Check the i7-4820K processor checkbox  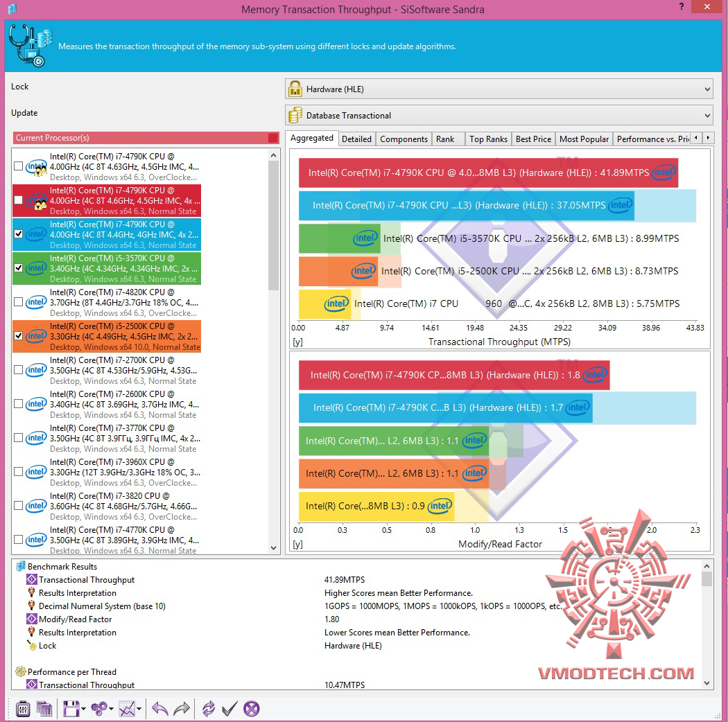(18, 302)
